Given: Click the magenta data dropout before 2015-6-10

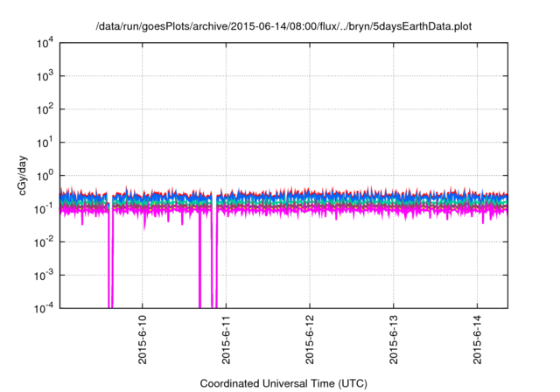Looking at the screenshot, I should [x=111, y=257].
